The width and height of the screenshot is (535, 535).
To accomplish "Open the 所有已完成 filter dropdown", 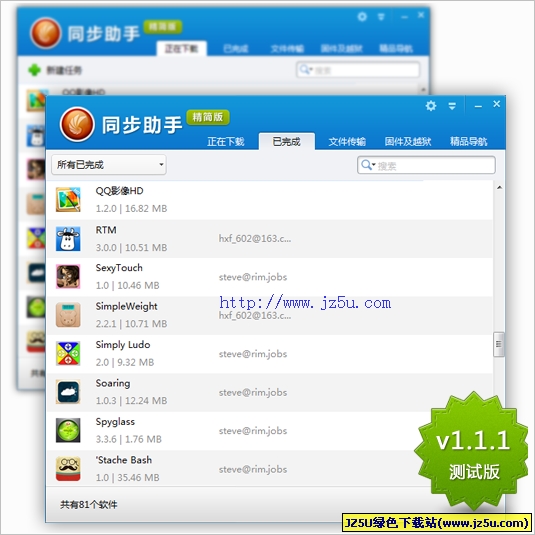I will [109, 165].
